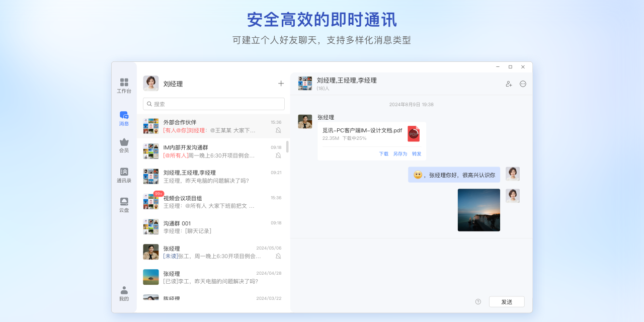
Task: Open the chat more options ellipsis menu
Action: click(523, 84)
